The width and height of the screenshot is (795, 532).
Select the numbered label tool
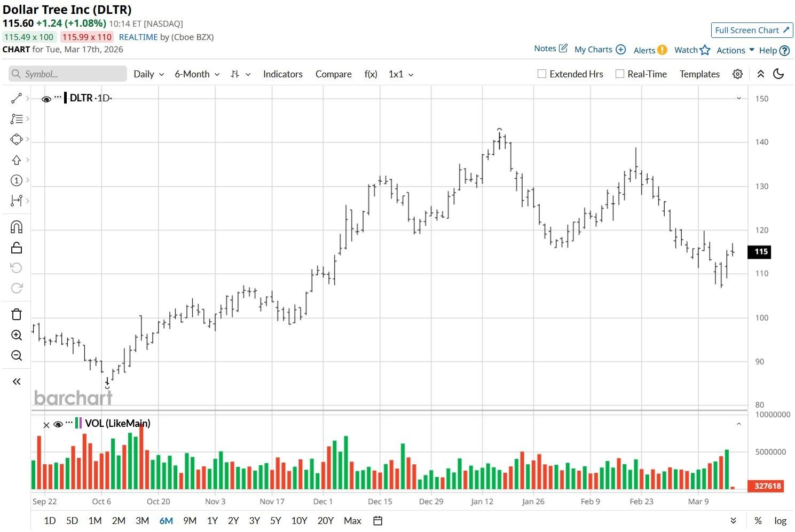[17, 180]
